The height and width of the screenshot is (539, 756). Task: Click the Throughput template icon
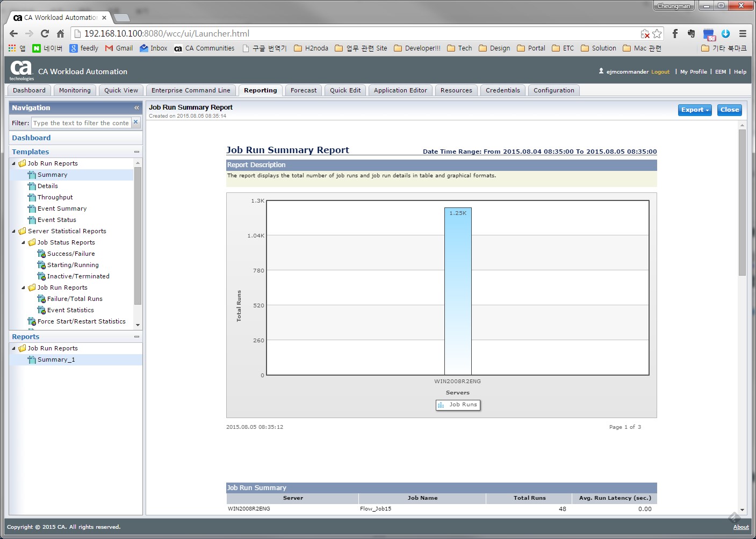pyautogui.click(x=32, y=197)
